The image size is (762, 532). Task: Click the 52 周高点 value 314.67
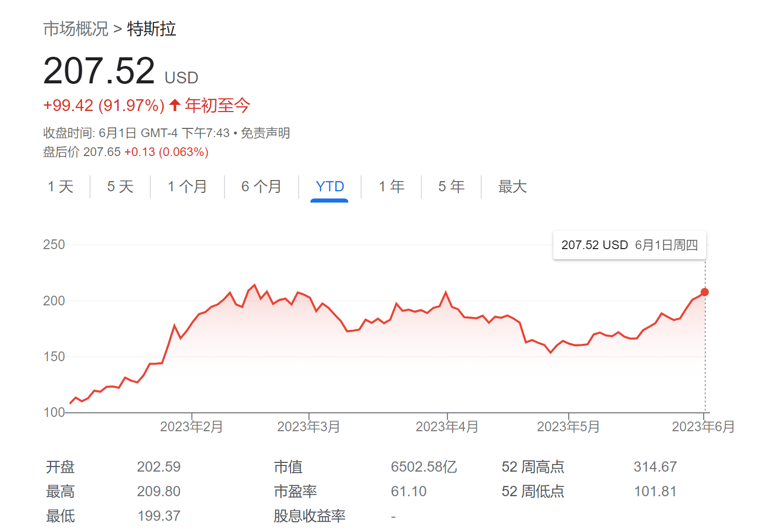click(655, 467)
